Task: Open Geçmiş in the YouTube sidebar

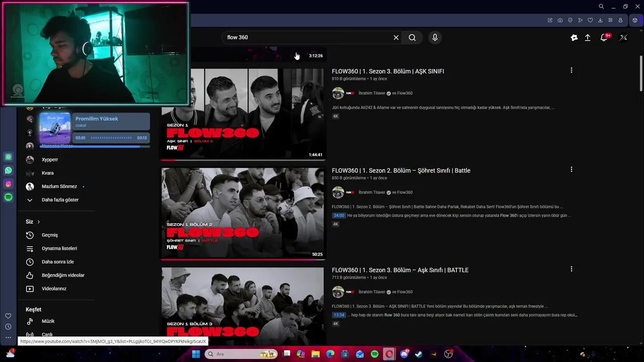Action: click(42, 235)
